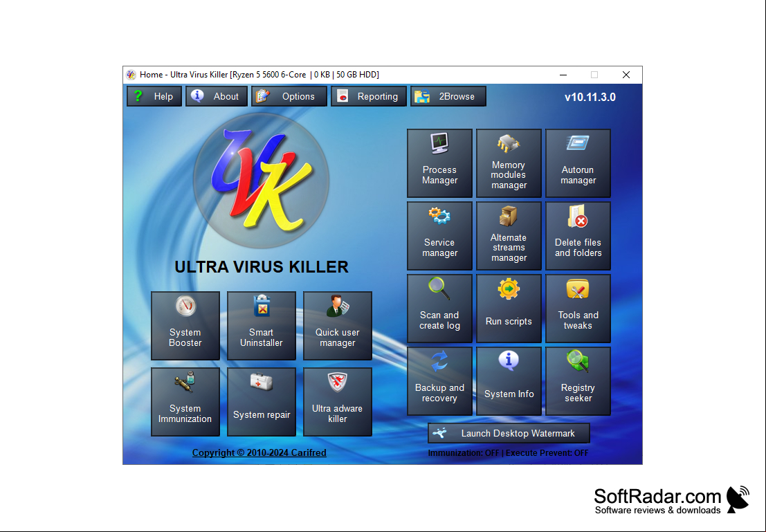Screen dimensions: 766x532
Task: Launch the 2Browse button
Action: click(448, 96)
